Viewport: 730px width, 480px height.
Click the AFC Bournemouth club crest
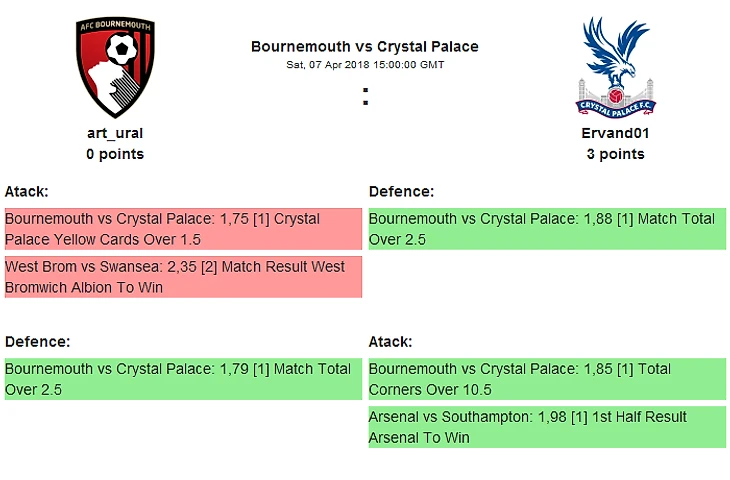tap(115, 66)
